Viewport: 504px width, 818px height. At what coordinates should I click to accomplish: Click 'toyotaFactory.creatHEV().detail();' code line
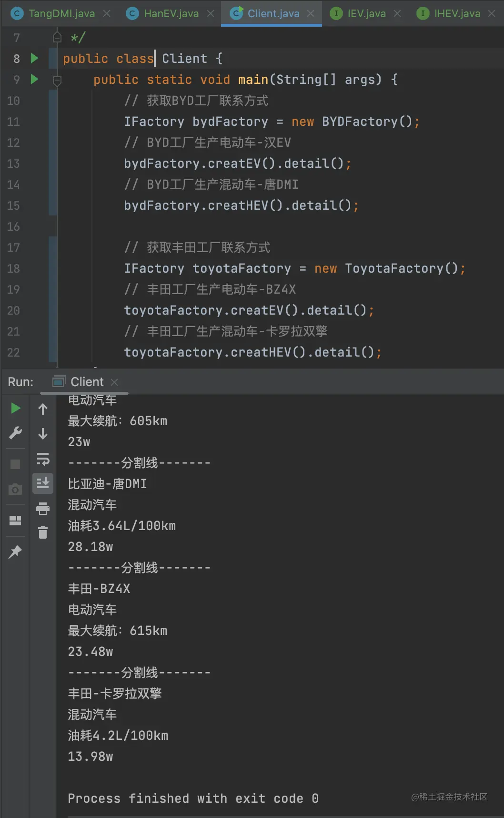(252, 352)
